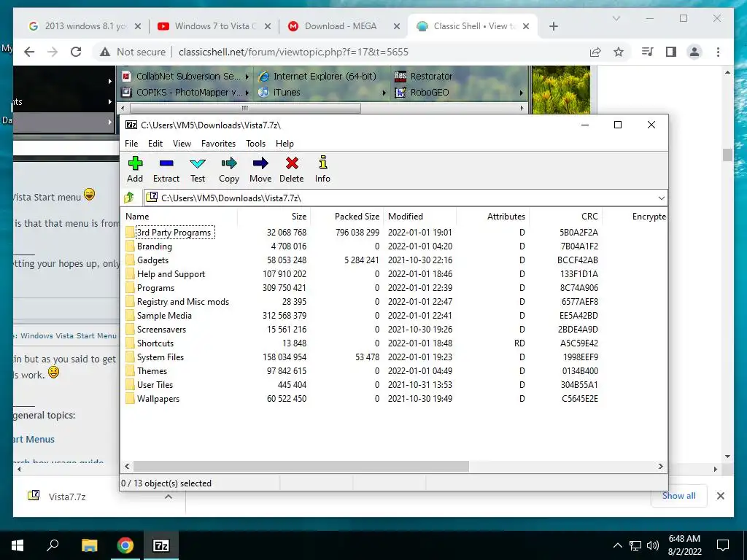The height and width of the screenshot is (560, 747).
Task: Click the Test archive icon
Action: pos(198,163)
